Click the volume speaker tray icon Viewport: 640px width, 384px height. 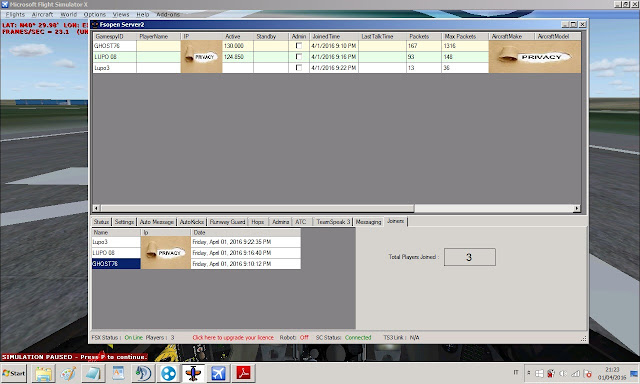pyautogui.click(x=563, y=373)
